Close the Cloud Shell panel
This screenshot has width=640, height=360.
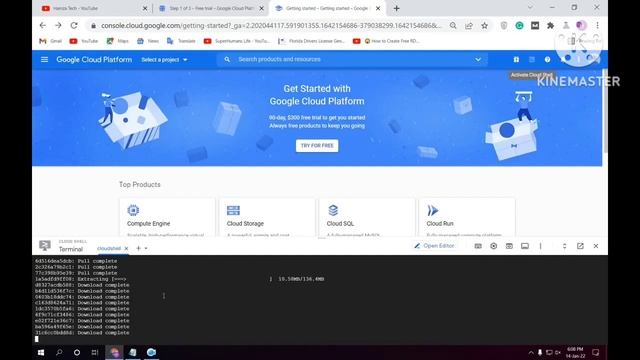pyautogui.click(x=596, y=246)
